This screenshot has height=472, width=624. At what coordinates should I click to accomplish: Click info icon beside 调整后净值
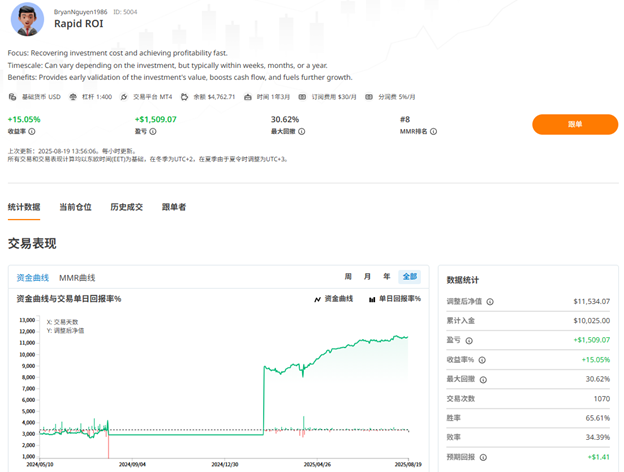coord(490,301)
